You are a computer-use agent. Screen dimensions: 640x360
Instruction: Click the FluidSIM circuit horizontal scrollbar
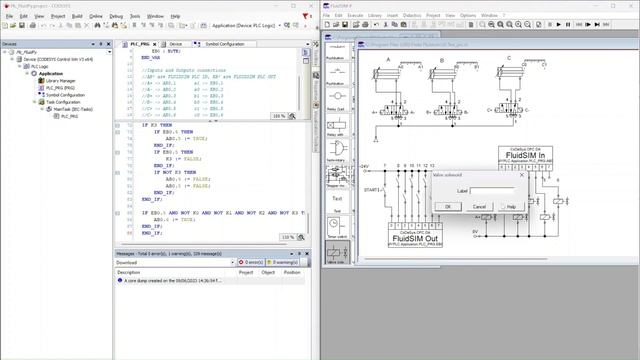tap(455, 259)
